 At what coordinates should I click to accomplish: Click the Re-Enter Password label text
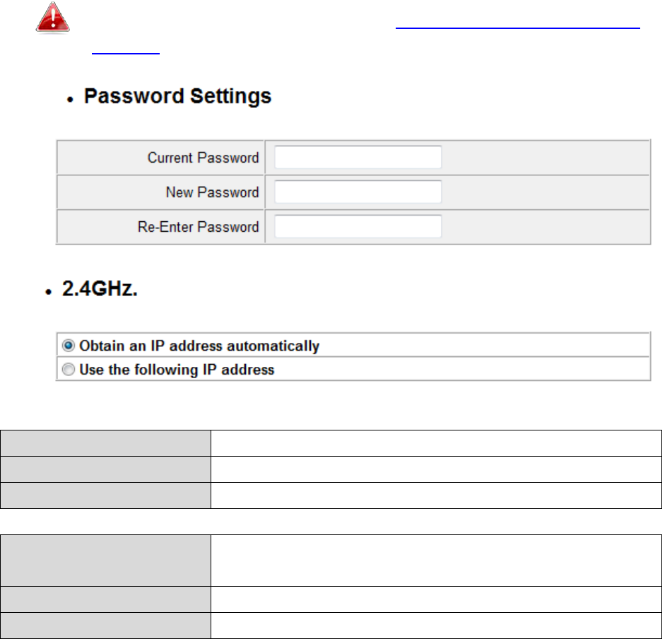[198, 227]
